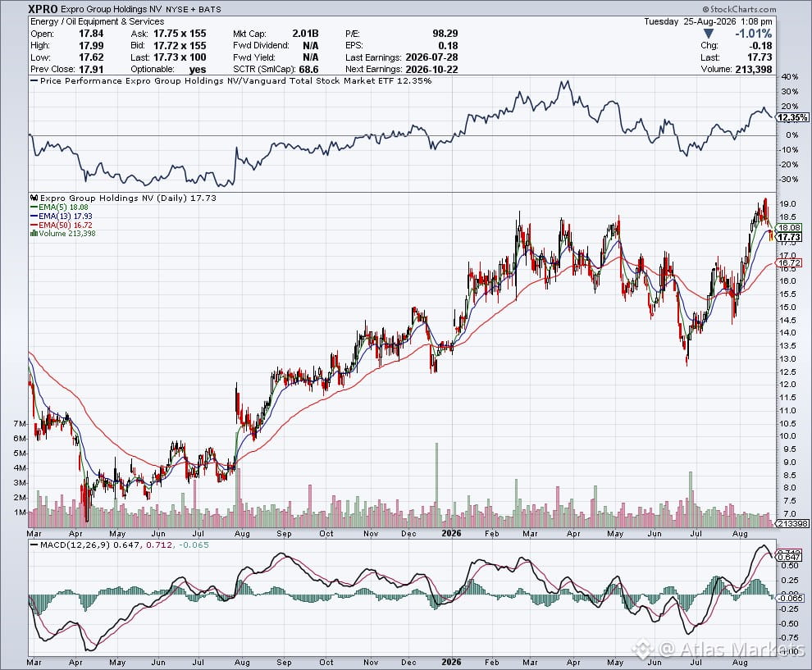The width and height of the screenshot is (812, 670).
Task: Click the Last Earnings date 2026-07-28
Action: [x=431, y=57]
